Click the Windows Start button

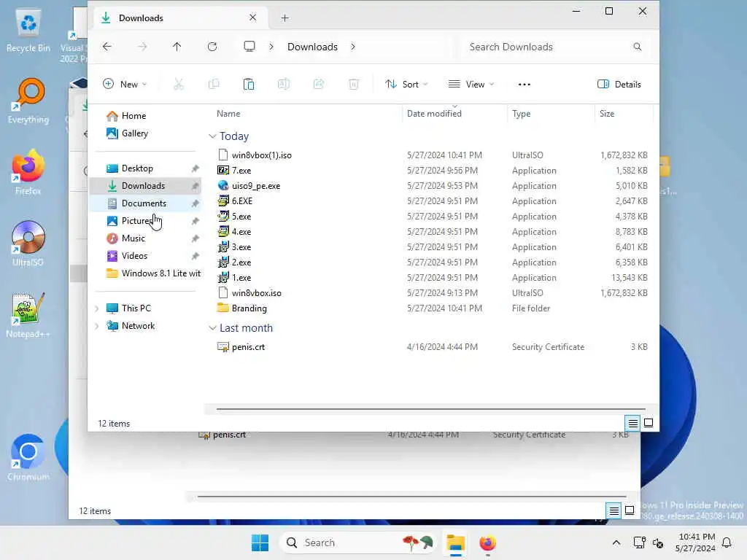point(260,542)
